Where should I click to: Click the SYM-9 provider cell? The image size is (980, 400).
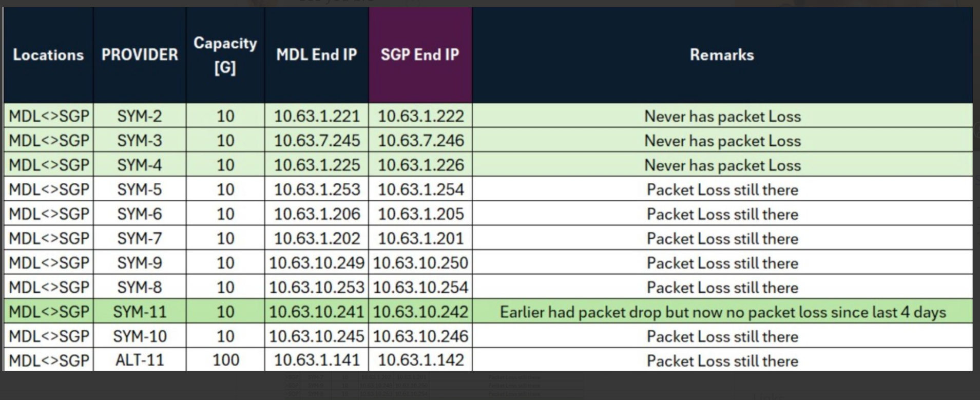click(x=140, y=263)
